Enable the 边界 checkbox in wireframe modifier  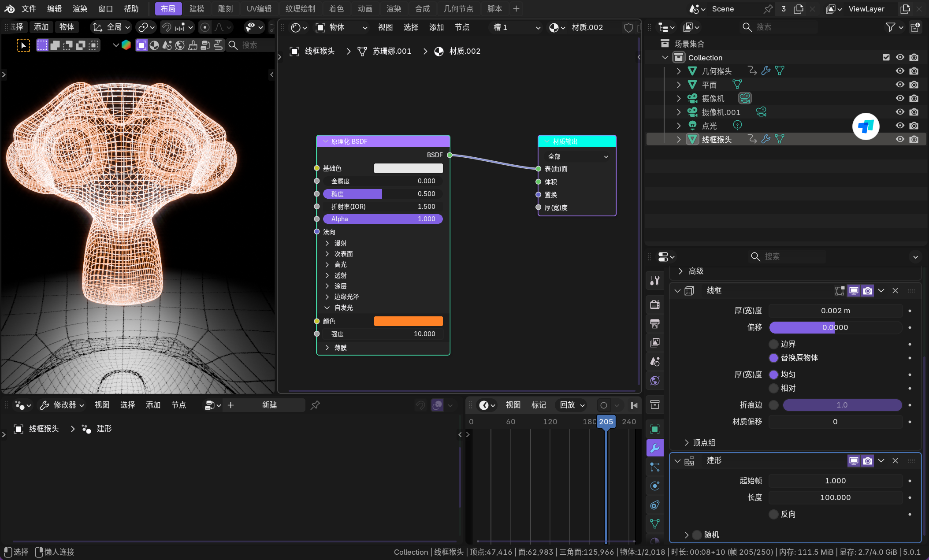(773, 344)
